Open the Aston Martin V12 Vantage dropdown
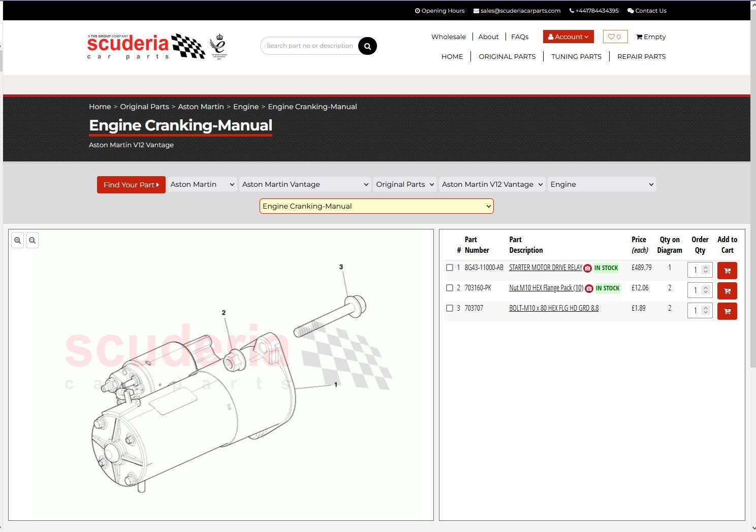This screenshot has height=532, width=756. (492, 184)
